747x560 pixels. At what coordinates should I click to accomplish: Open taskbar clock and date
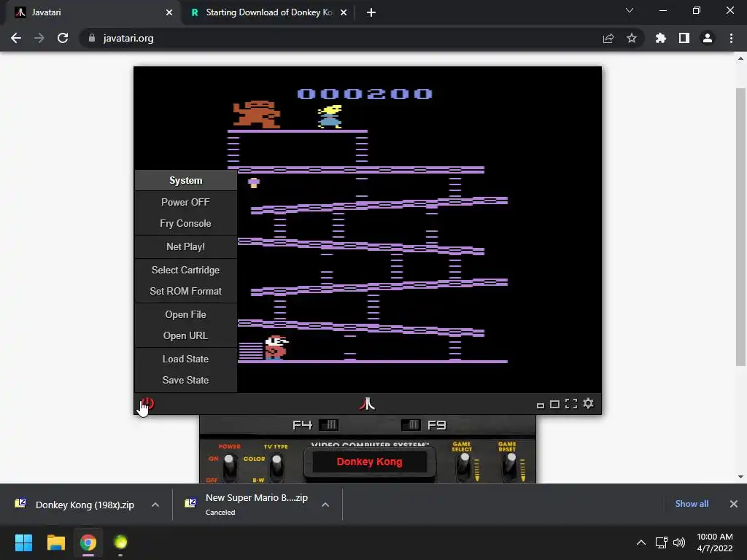(715, 542)
